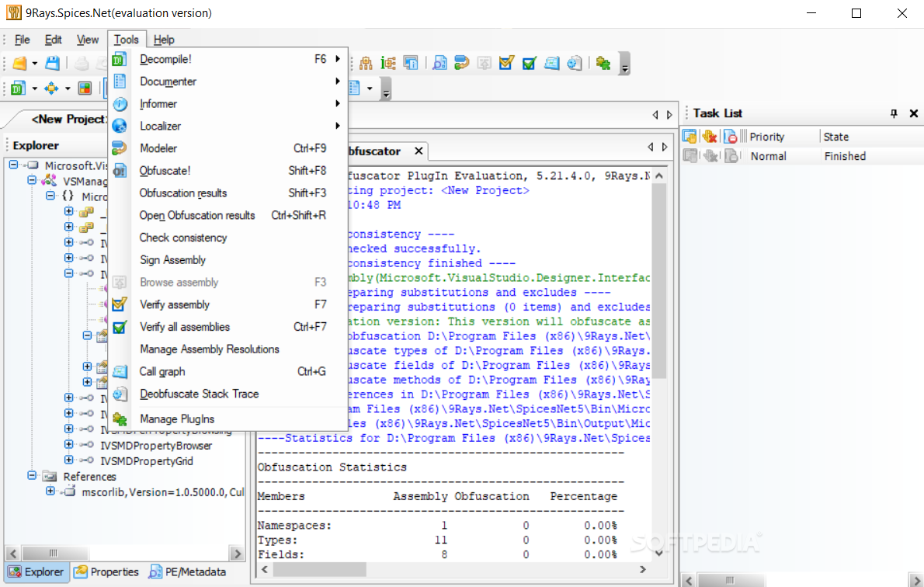Collapse the Microsoft.Vis root tree node

click(x=13, y=165)
